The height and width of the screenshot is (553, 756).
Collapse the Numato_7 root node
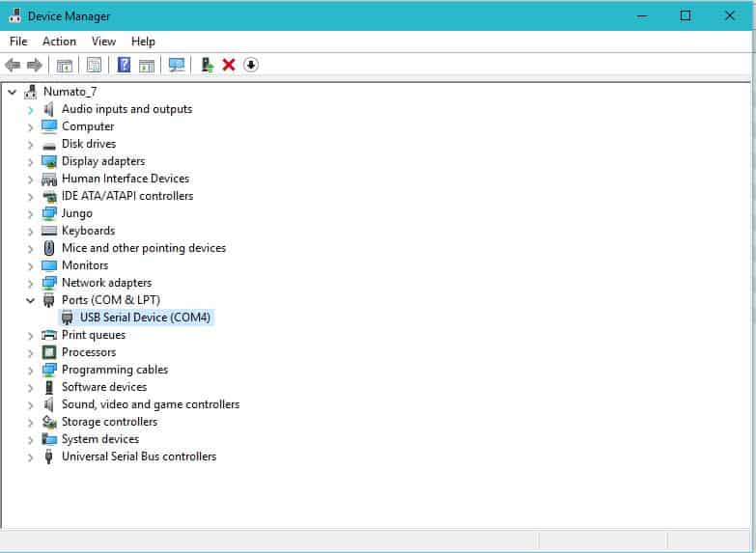pos(13,92)
